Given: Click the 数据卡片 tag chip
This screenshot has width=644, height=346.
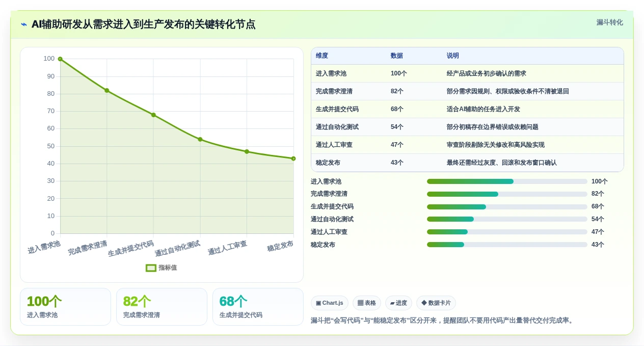Looking at the screenshot, I should (436, 303).
